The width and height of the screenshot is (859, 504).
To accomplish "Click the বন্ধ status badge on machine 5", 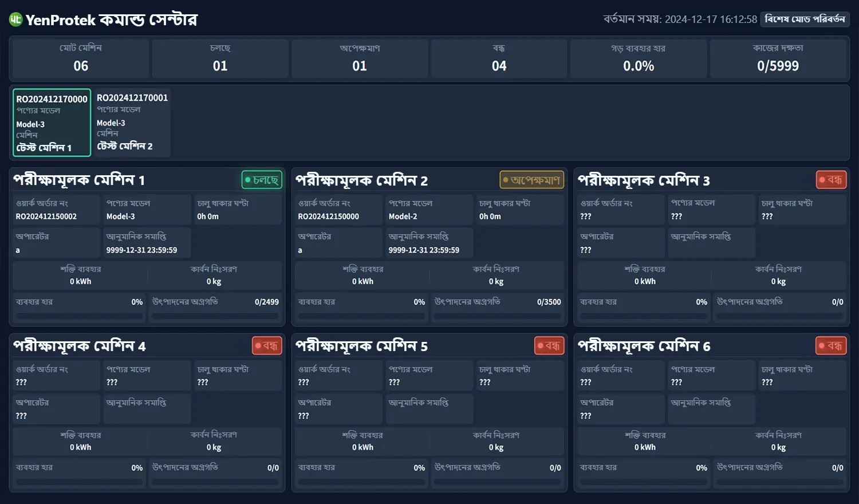I will [x=549, y=346].
